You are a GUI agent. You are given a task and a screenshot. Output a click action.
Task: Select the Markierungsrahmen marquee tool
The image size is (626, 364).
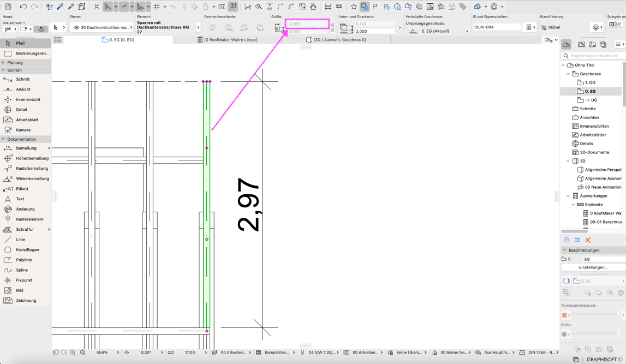tap(26, 53)
